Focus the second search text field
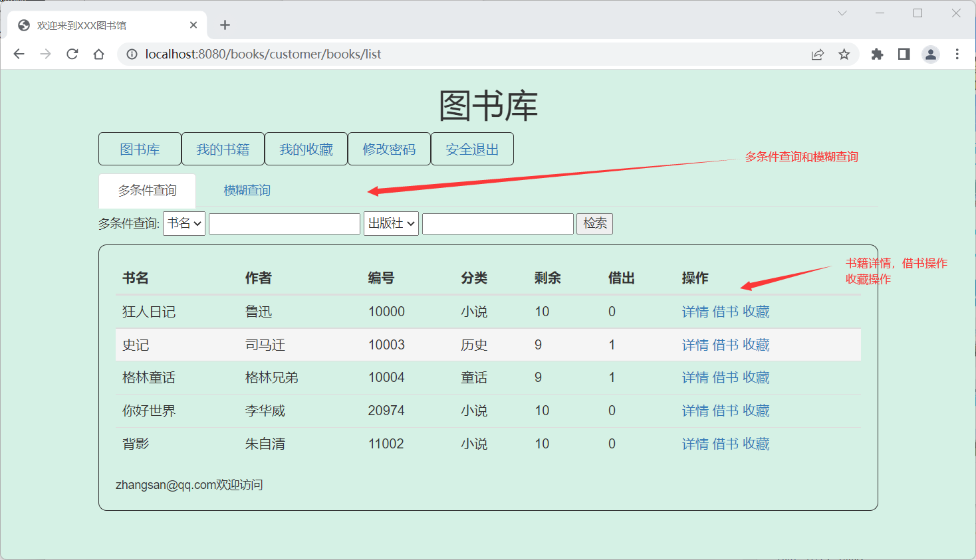Viewport: 976px width, 560px height. [498, 223]
